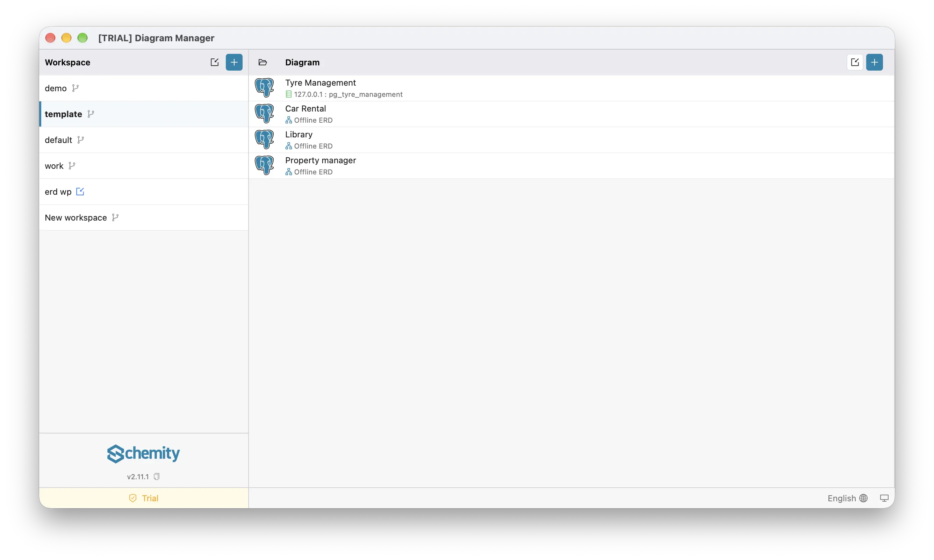Click the edit diagram icon in Diagram header
The width and height of the screenshot is (934, 560).
[855, 62]
